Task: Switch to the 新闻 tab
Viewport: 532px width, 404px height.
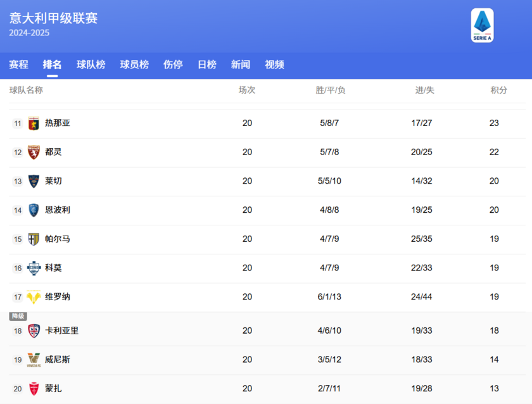Action: (241, 64)
